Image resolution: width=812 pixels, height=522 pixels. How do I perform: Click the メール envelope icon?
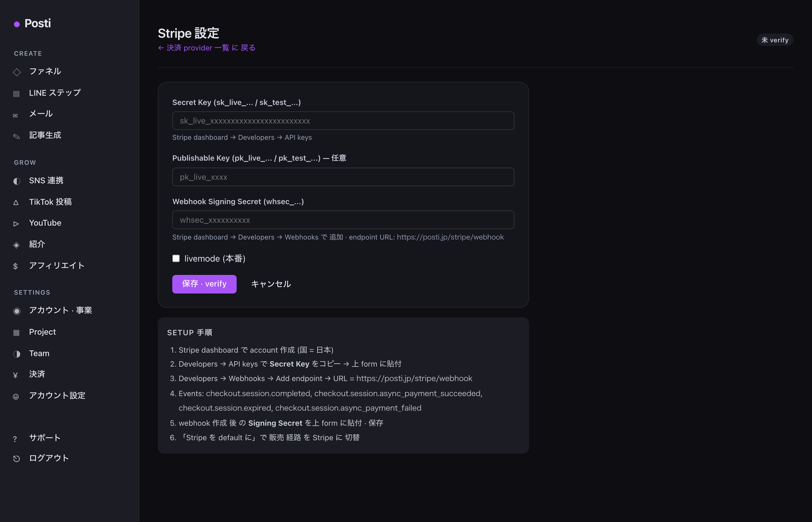(15, 116)
